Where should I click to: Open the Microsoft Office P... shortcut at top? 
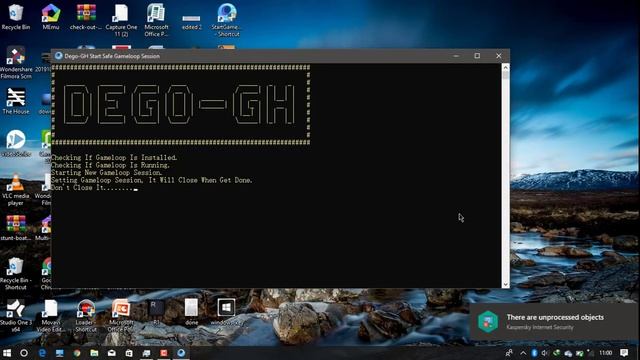pyautogui.click(x=156, y=20)
